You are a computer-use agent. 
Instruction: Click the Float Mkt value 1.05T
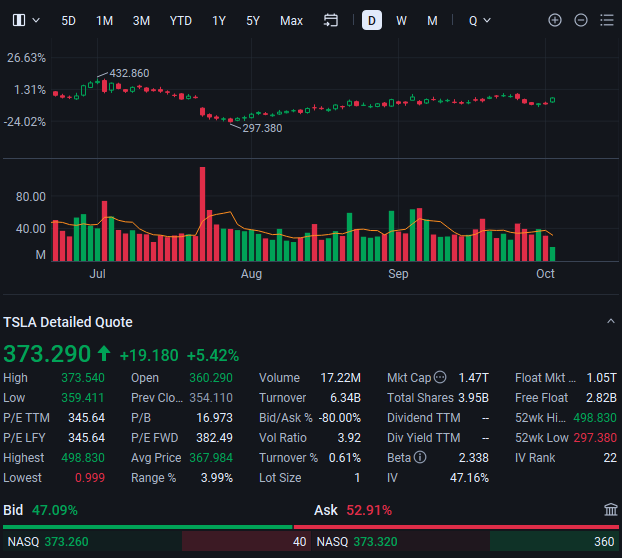(602, 378)
